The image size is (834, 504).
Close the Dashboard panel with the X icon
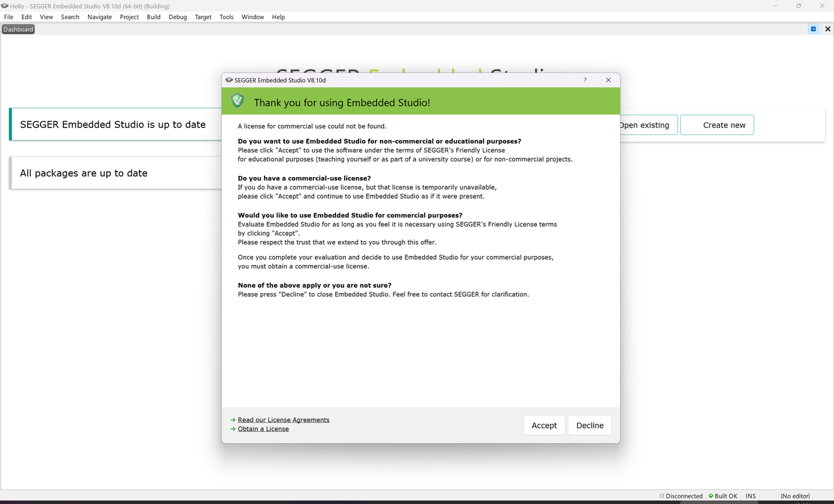click(x=828, y=29)
